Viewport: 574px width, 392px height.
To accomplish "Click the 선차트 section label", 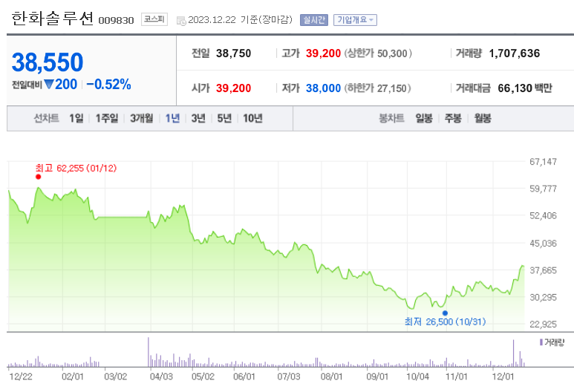I will point(46,118).
